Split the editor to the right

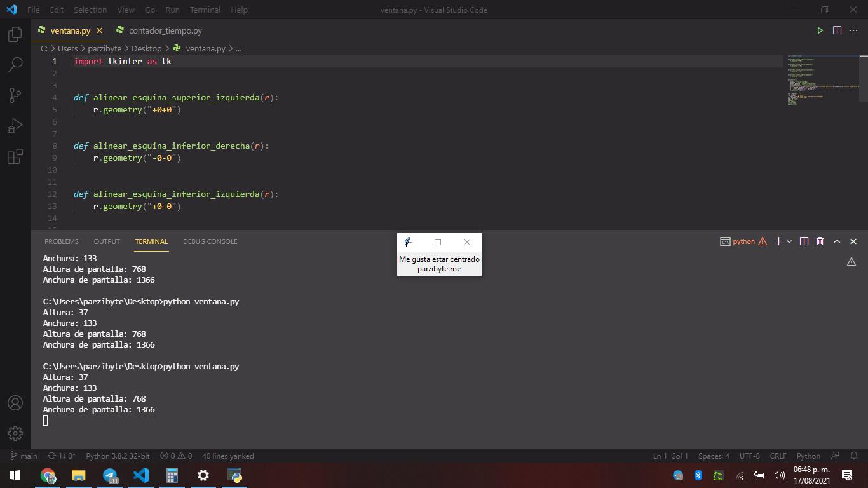[837, 30]
